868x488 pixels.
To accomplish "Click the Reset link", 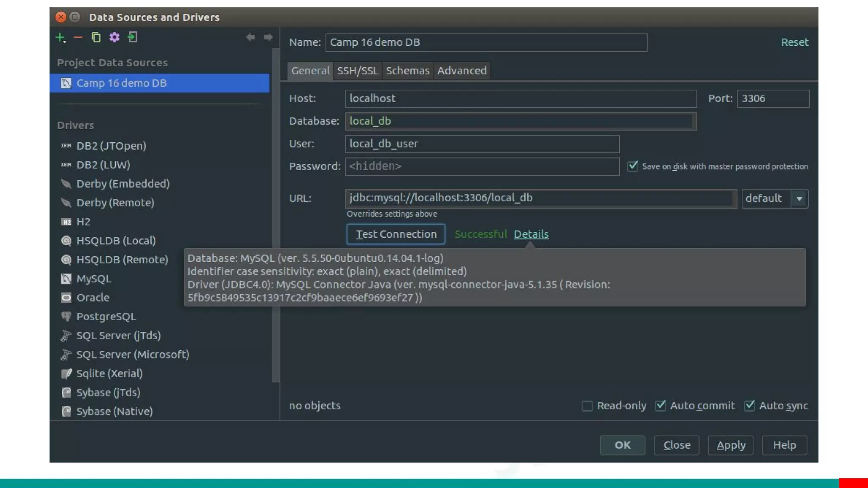I will click(x=795, y=42).
